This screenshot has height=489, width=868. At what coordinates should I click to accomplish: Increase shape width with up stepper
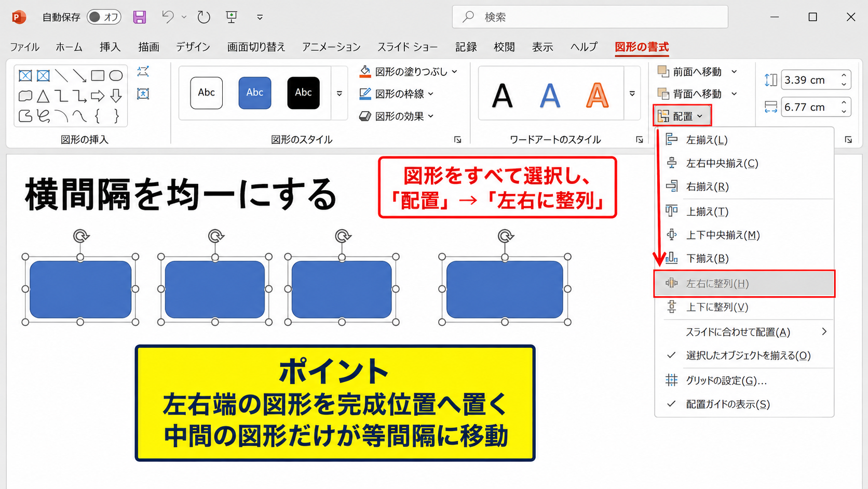844,103
